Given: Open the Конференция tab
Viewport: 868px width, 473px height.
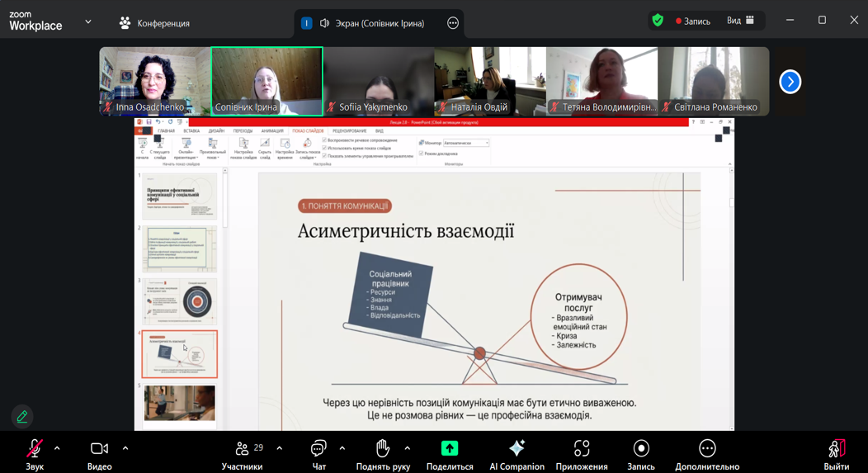Looking at the screenshot, I should [x=154, y=23].
